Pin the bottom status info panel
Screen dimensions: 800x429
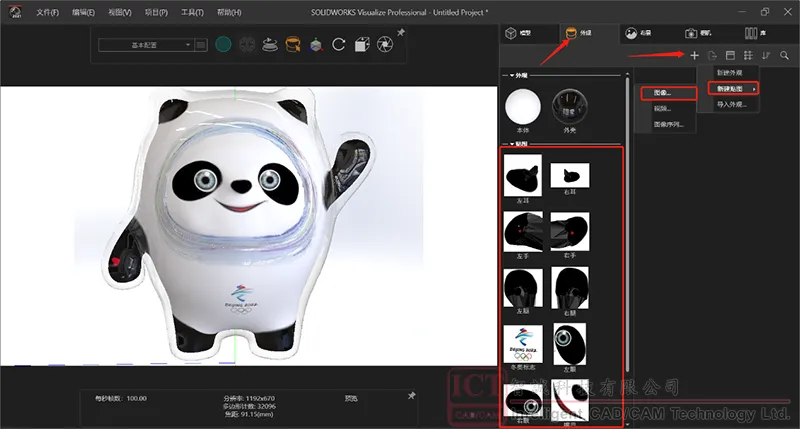411,396
